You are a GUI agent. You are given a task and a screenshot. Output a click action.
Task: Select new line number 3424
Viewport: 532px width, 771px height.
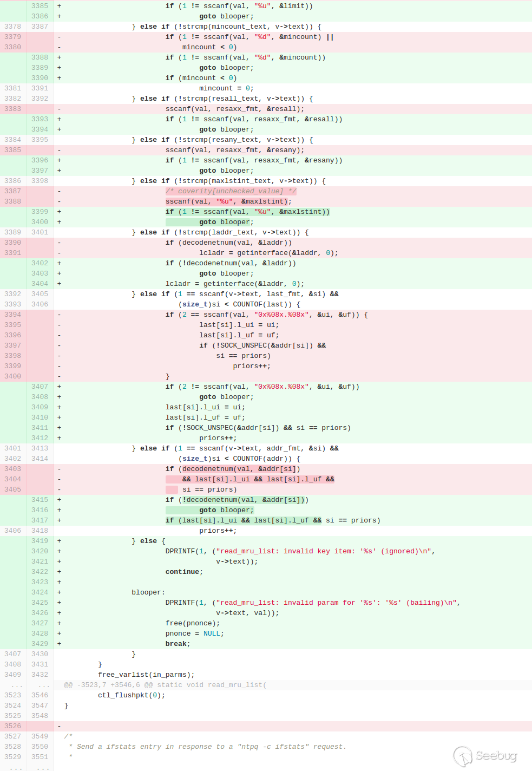[40, 592]
